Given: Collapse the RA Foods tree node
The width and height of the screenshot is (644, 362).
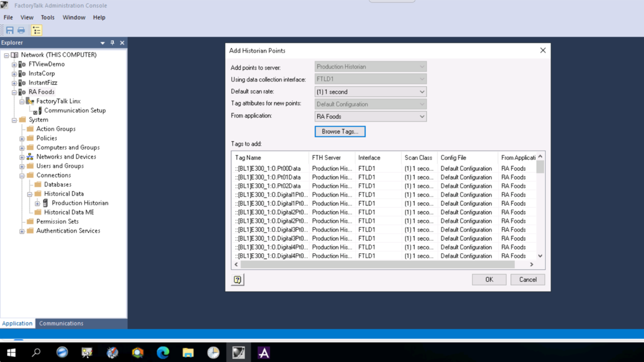Looking at the screenshot, I should [x=14, y=93].
